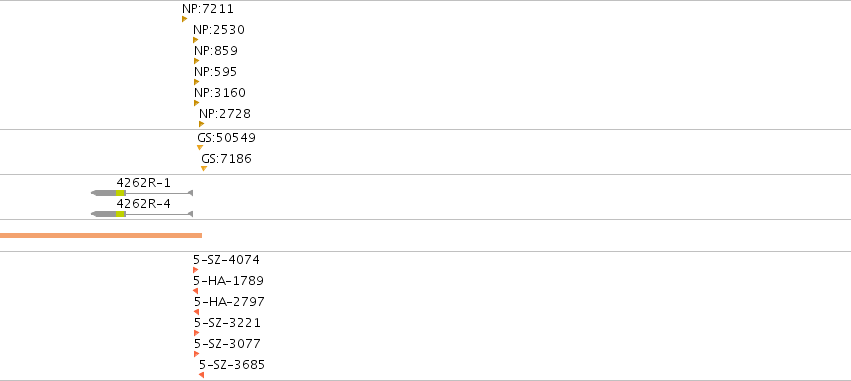Screen dimensions: 851x381
Task: Click the GS:50549 down-pointing marker
Action: tap(200, 148)
